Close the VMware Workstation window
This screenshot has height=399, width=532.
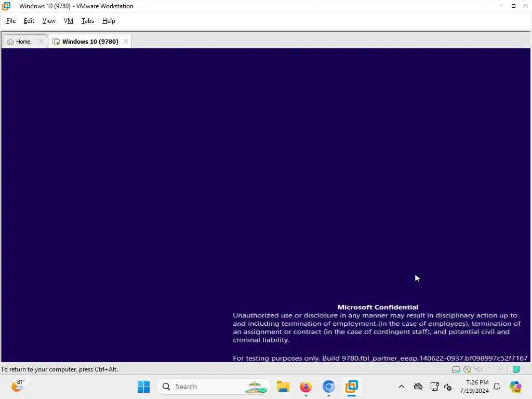(x=525, y=6)
